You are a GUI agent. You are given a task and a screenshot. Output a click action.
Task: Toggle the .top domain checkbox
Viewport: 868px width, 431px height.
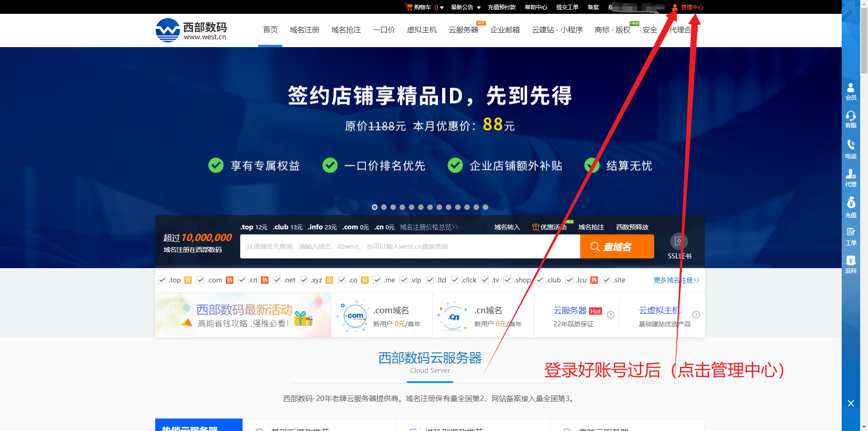tap(162, 280)
